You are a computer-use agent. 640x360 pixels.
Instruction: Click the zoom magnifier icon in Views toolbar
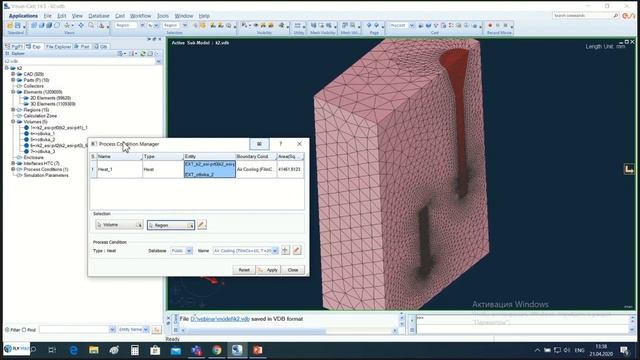click(x=91, y=25)
